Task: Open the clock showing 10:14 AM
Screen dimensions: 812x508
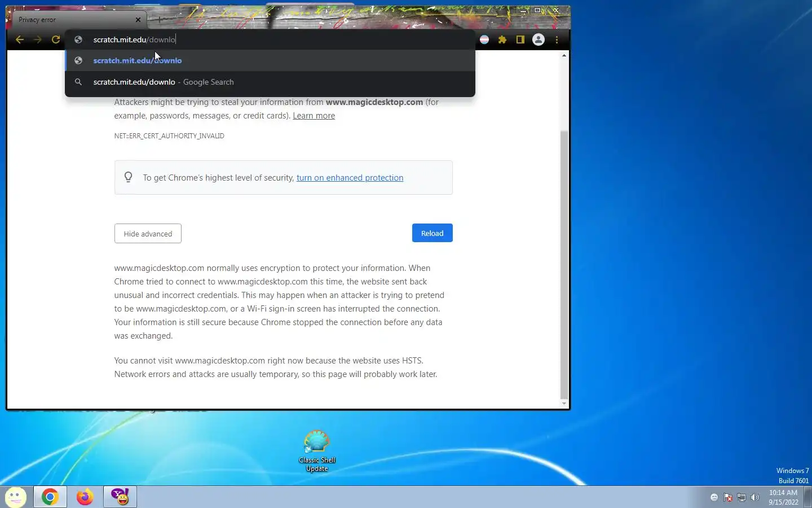Action: click(783, 497)
